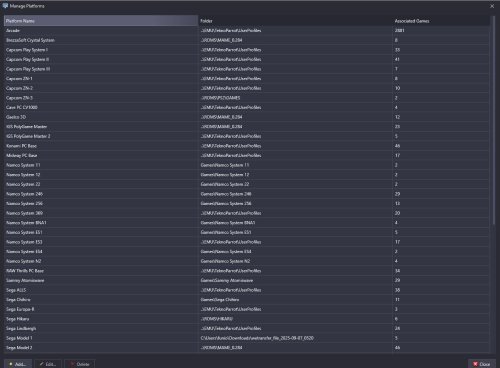The width and height of the screenshot is (500, 368).
Task: Click the Edit... button
Action: (x=48, y=364)
